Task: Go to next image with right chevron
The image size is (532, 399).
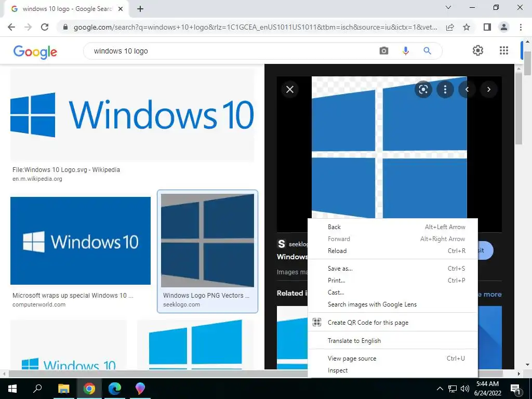Action: [x=488, y=89]
